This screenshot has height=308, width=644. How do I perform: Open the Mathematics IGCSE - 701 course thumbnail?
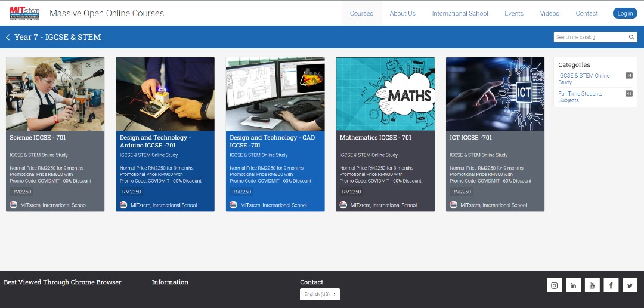click(385, 94)
